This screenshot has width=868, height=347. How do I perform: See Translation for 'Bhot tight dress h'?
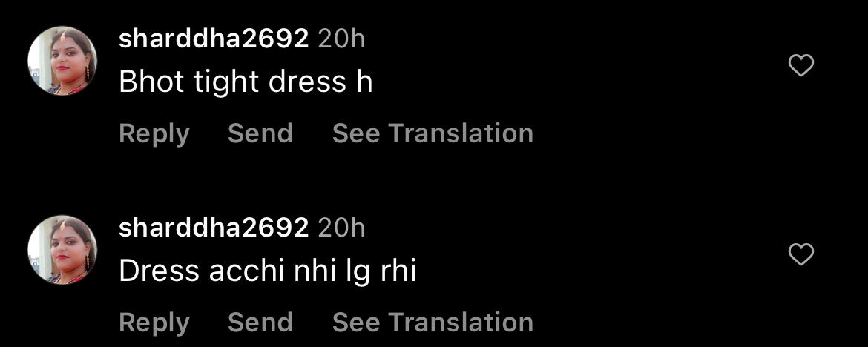coord(433,133)
